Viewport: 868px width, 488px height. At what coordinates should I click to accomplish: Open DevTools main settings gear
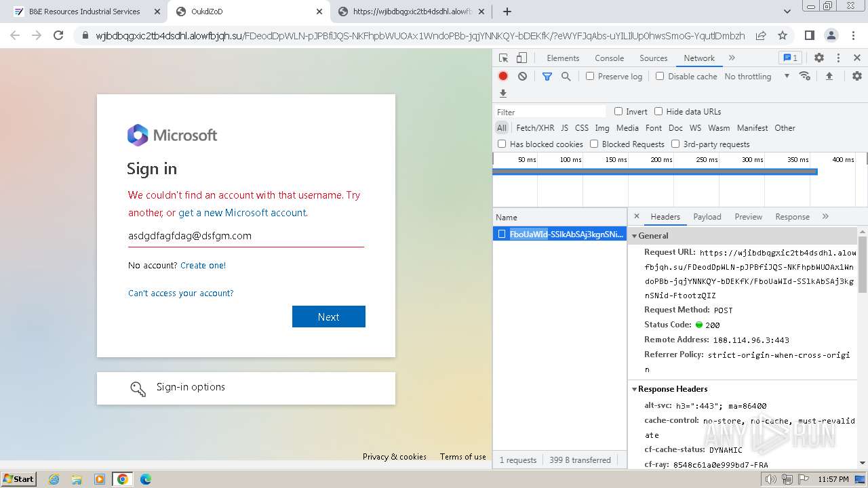pyautogui.click(x=819, y=58)
